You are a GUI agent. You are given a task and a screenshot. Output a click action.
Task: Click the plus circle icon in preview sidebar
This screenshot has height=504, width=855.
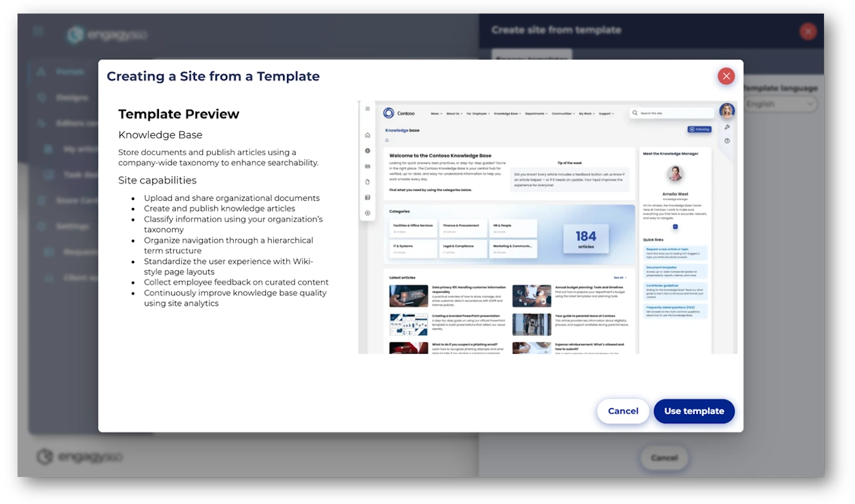[x=368, y=213]
